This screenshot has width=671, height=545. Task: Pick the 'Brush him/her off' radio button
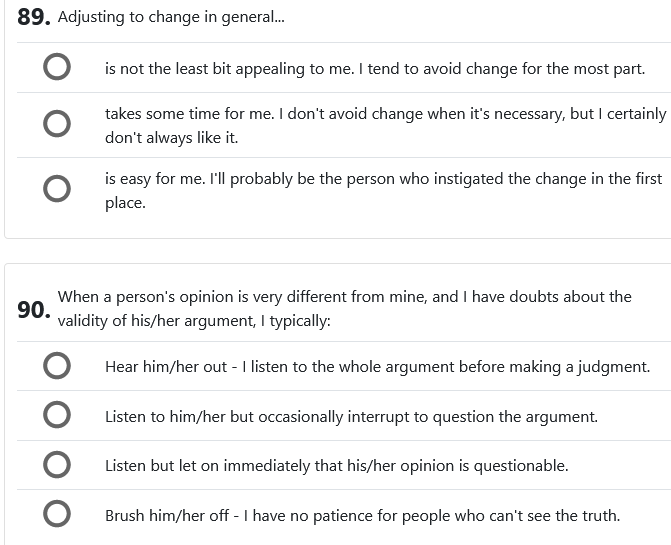[x=57, y=515]
